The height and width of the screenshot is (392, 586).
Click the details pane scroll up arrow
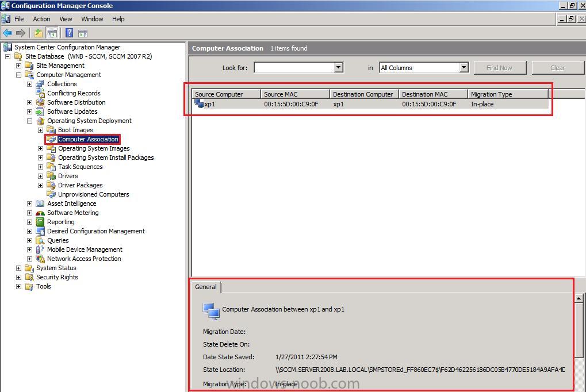pyautogui.click(x=579, y=298)
